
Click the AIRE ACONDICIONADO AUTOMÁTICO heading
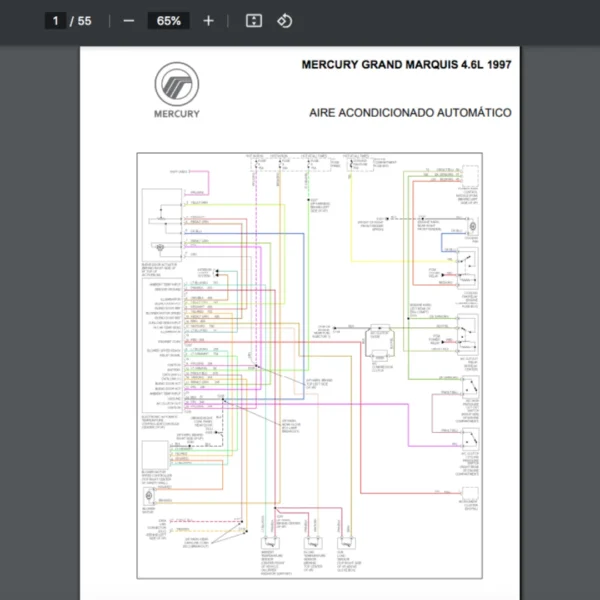411,113
